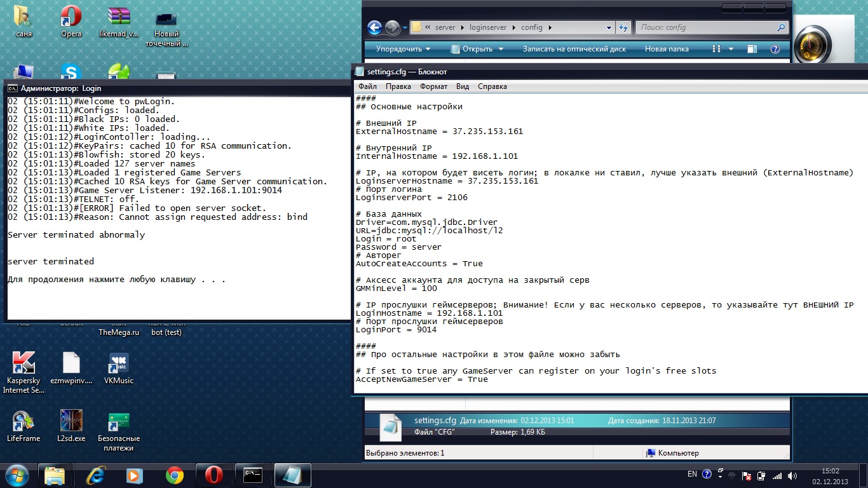Open Google Chrome from taskbar
The width and height of the screenshot is (868, 488).
(x=174, y=475)
